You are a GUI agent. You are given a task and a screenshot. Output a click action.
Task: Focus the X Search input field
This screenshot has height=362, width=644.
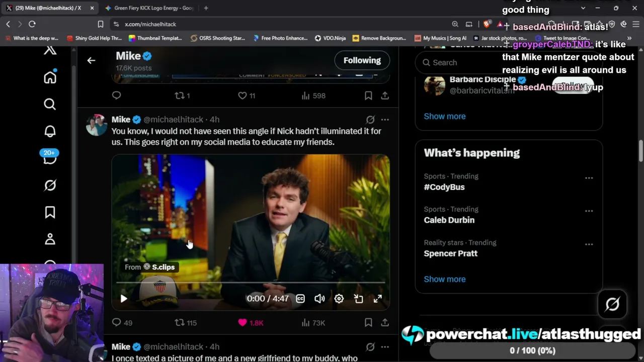coord(509,62)
